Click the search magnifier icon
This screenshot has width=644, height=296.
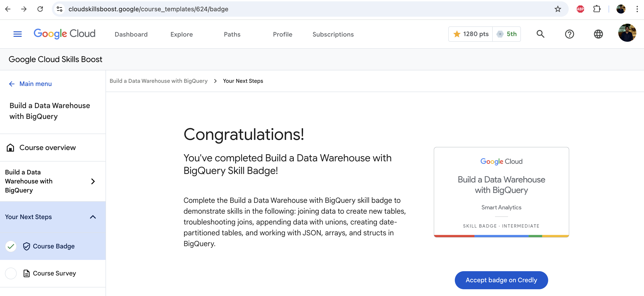pos(540,34)
